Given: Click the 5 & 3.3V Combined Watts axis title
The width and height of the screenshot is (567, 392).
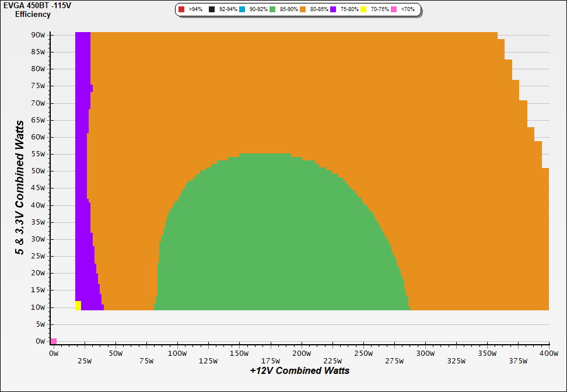Looking at the screenshot, I should point(20,187).
